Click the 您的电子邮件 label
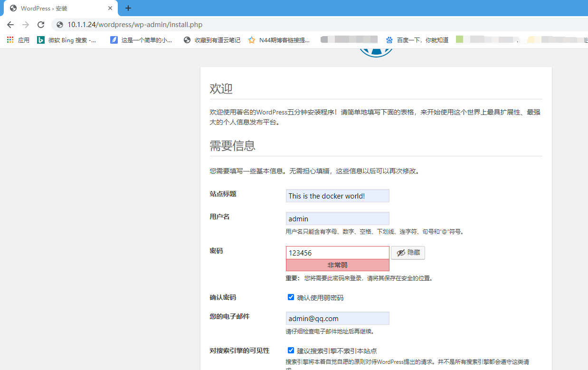Viewport: 588px width, 370px height. coord(230,316)
